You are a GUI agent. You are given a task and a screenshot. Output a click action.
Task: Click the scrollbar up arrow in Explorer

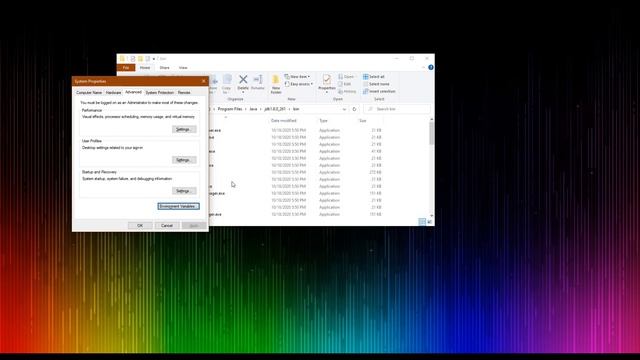point(431,119)
